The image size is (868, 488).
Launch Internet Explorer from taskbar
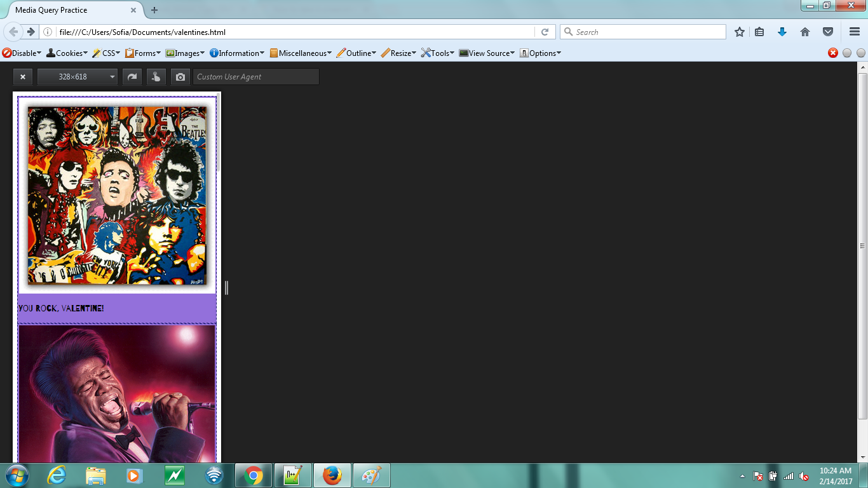pyautogui.click(x=57, y=475)
